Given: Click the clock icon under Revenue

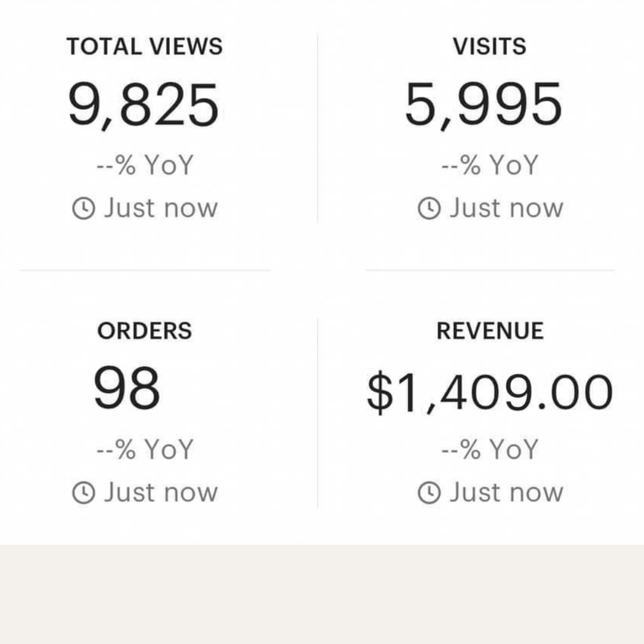Looking at the screenshot, I should (428, 493).
